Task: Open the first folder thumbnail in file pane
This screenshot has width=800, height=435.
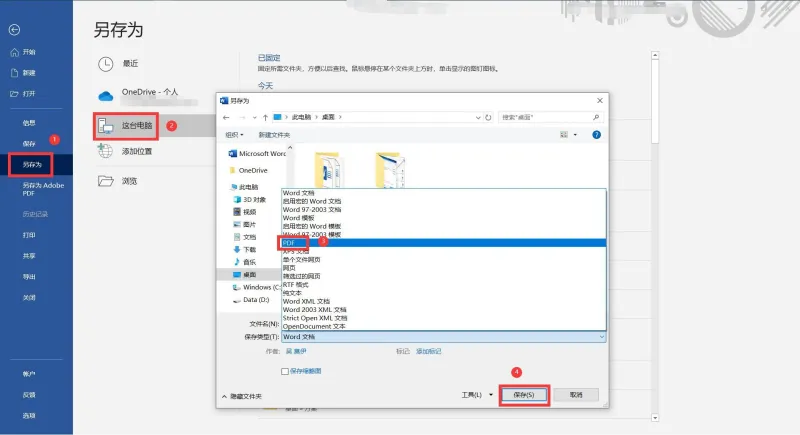Action: click(x=329, y=170)
